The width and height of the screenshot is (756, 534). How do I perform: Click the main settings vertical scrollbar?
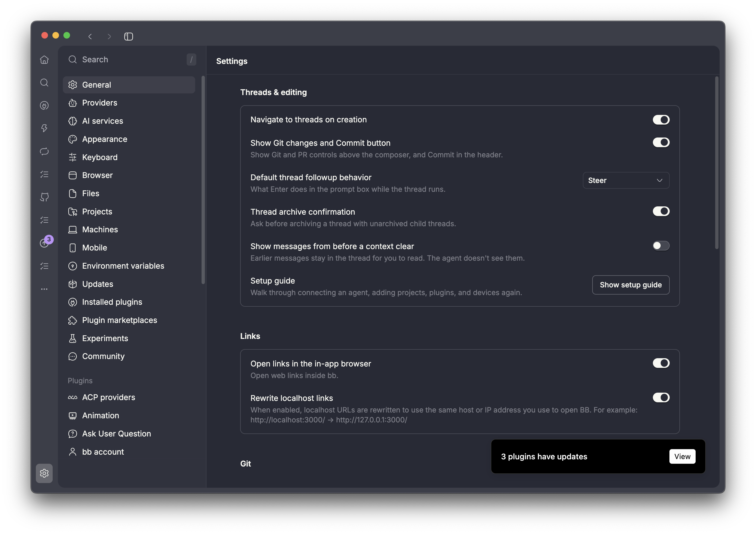pos(717,163)
